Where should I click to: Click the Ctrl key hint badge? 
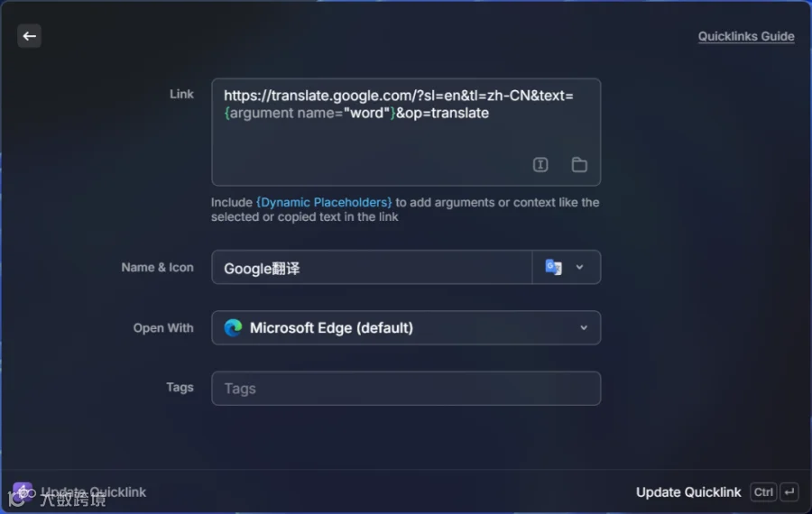[762, 491]
